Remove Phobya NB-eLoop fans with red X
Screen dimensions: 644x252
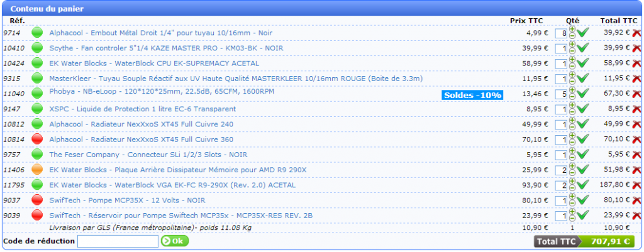[636, 94]
